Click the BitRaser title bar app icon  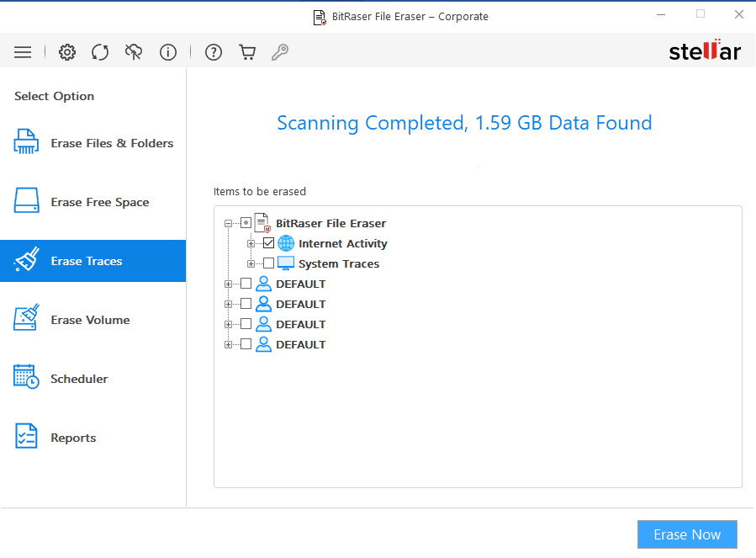320,18
